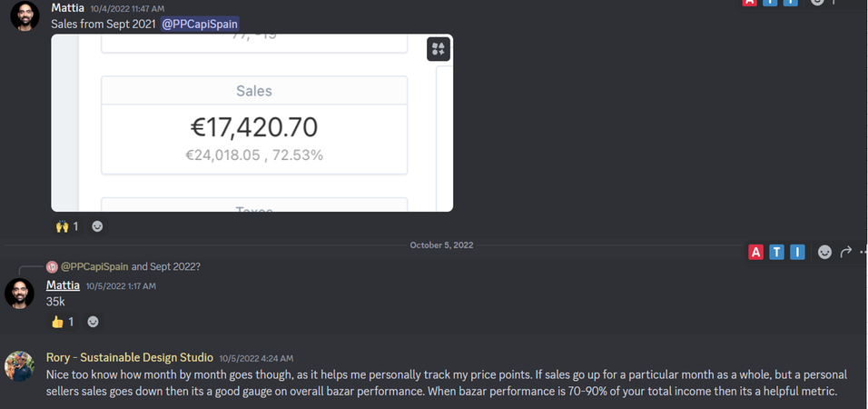Click the @PPCapiSpain mention in Sales message
The height and width of the screenshot is (409, 868).
200,24
